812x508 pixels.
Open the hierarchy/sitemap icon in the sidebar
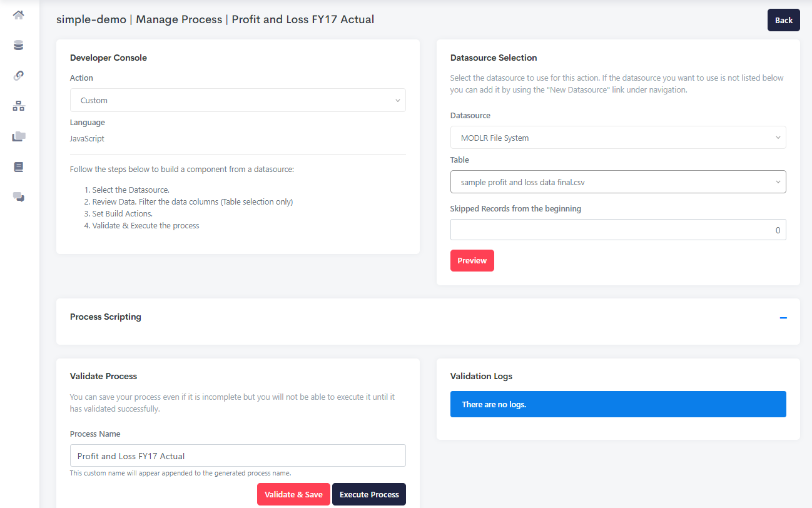tap(18, 106)
